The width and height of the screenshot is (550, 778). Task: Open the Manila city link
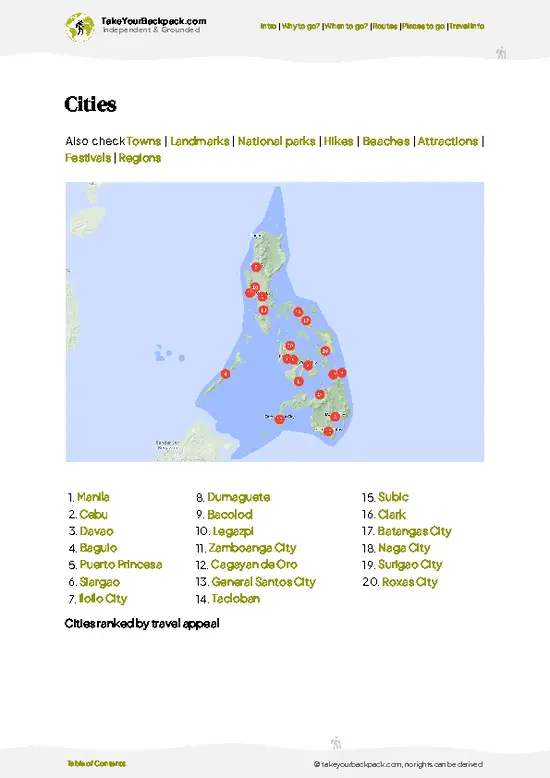pyautogui.click(x=93, y=497)
